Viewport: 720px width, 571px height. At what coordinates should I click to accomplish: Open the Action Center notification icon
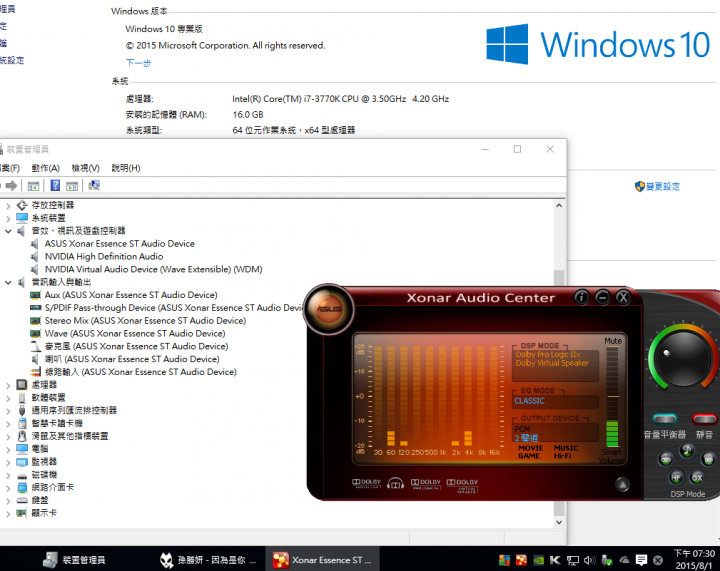point(641,560)
